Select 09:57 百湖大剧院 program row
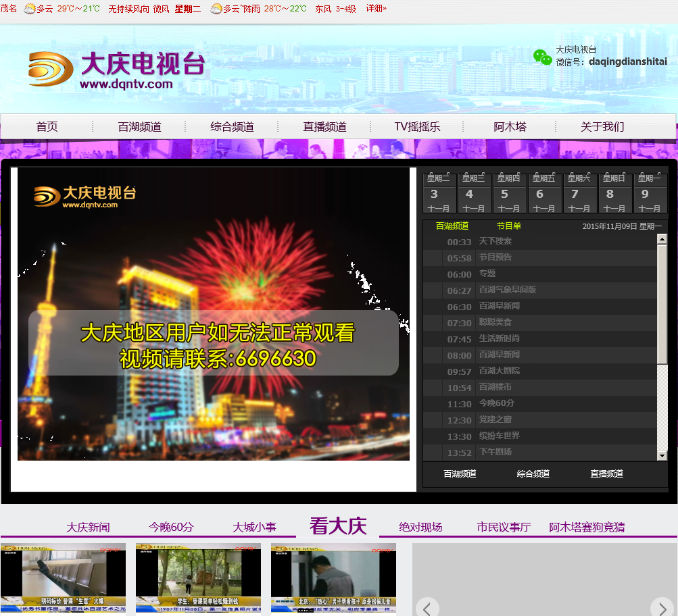 [x=540, y=371]
